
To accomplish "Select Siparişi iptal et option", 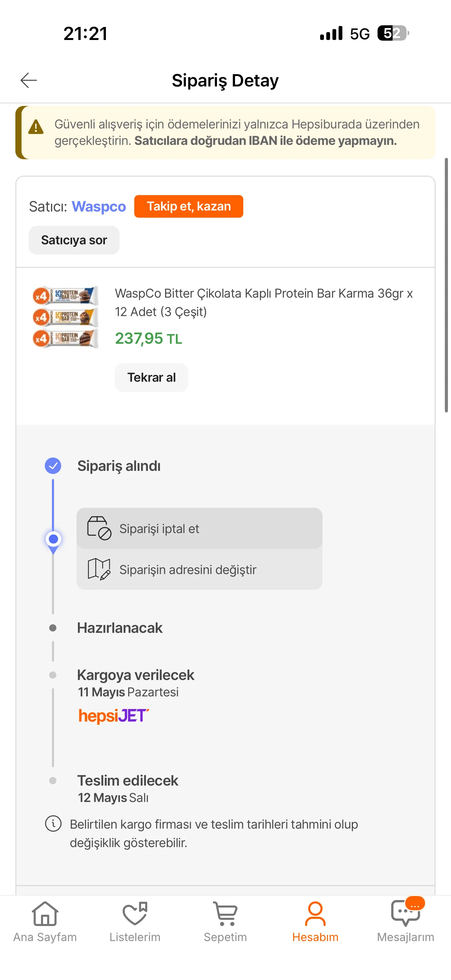I will [199, 528].
